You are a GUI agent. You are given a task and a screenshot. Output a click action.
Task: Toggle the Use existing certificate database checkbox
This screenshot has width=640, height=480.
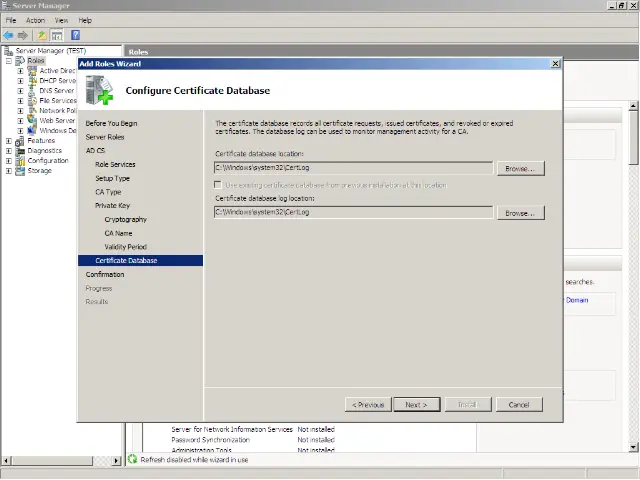(x=219, y=185)
